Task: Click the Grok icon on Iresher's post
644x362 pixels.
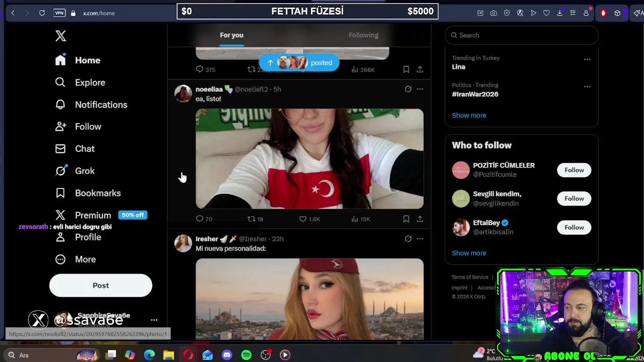Action: [408, 239]
